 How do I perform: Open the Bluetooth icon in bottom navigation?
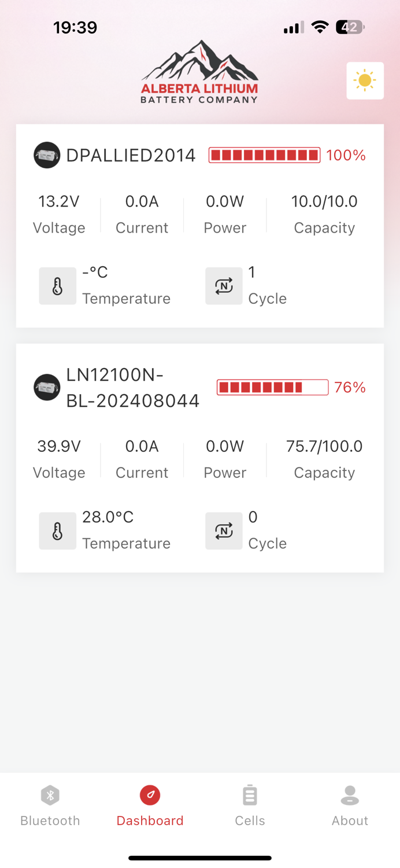coord(50,795)
